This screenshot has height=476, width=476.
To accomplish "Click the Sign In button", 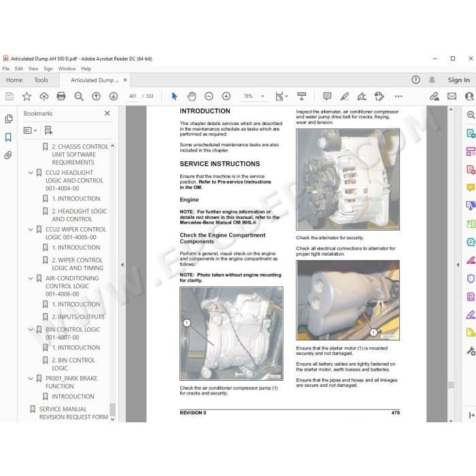I will pyautogui.click(x=458, y=80).
